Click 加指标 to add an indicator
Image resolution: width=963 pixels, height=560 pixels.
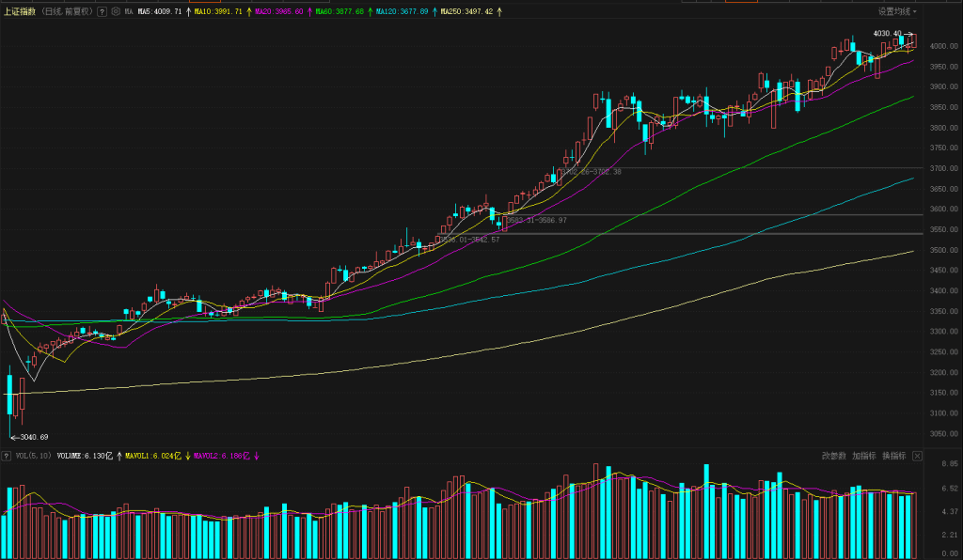863,456
